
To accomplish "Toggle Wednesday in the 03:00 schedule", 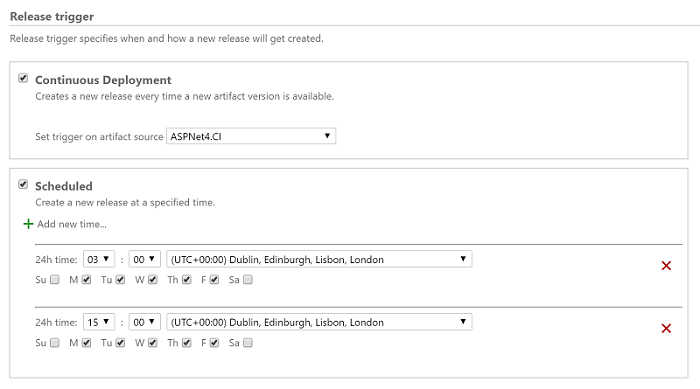I will (153, 280).
